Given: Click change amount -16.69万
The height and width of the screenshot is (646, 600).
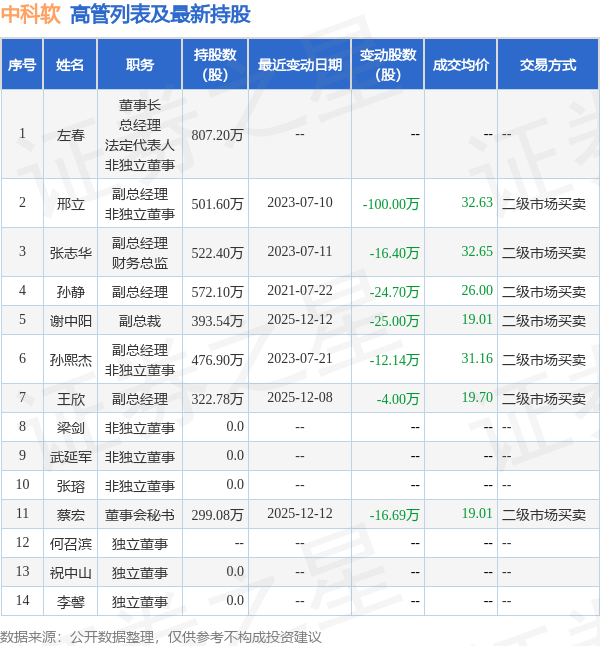Looking at the screenshot, I should [x=394, y=515].
